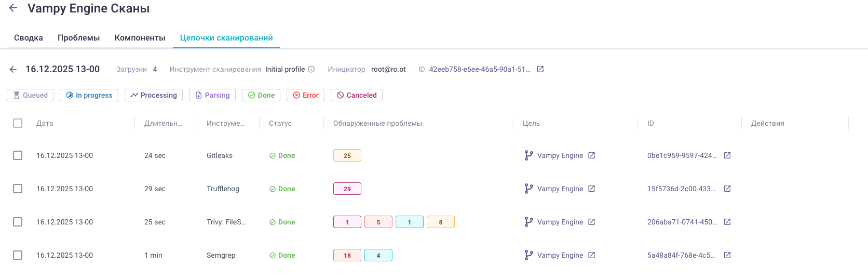Click the info icon next to Initial profile
Image resolution: width=868 pixels, height=279 pixels.
pos(311,70)
